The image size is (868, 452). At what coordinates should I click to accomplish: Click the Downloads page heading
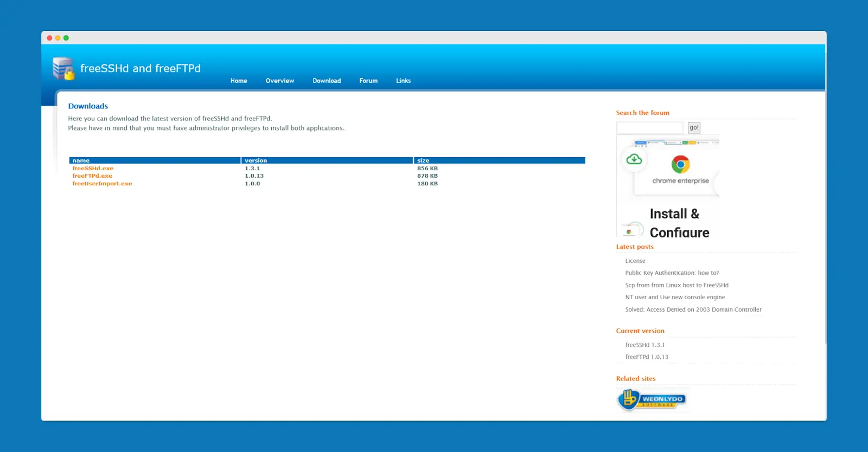(88, 106)
